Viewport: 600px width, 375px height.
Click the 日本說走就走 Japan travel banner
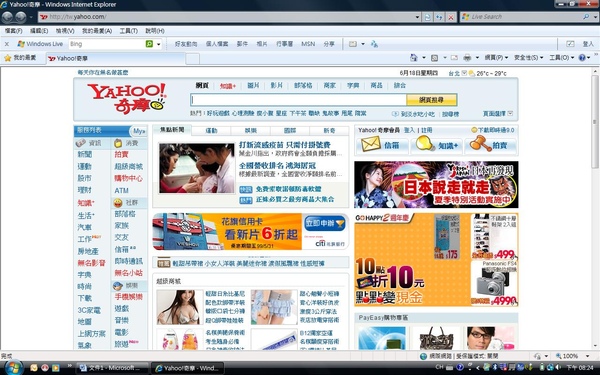(436, 184)
